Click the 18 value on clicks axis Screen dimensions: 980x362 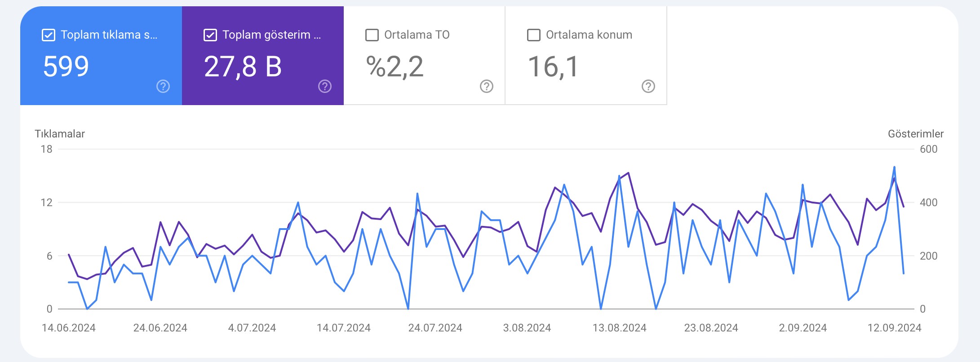point(47,149)
